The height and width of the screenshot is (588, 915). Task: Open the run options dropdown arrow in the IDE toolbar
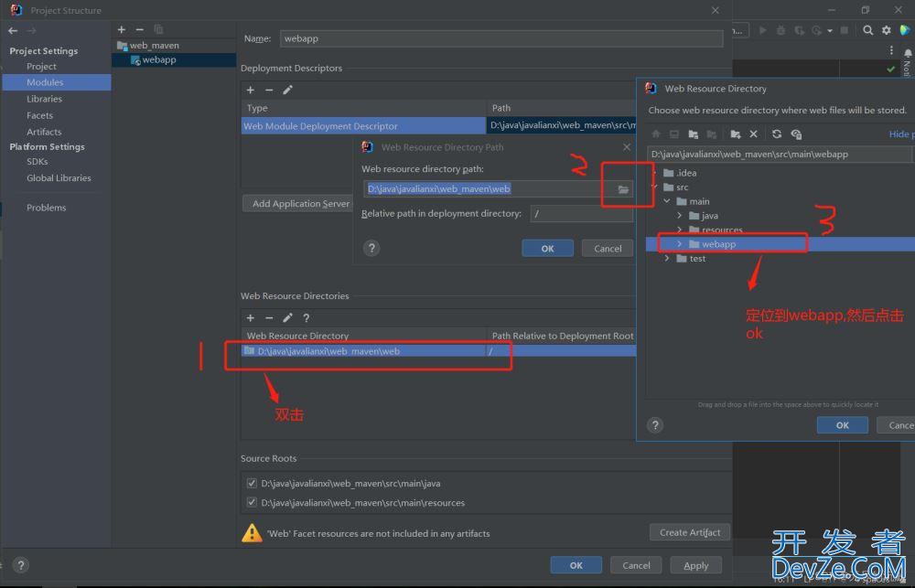click(x=829, y=31)
